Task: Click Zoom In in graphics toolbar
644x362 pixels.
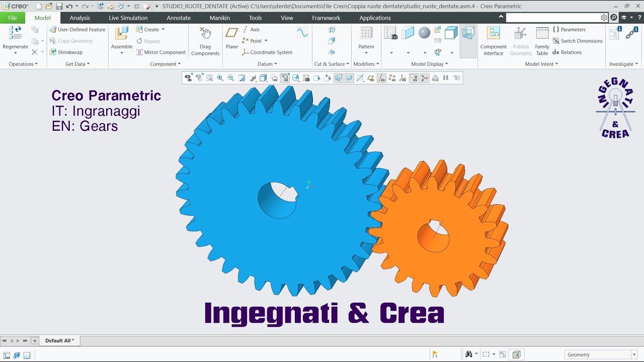Action: tap(220, 78)
